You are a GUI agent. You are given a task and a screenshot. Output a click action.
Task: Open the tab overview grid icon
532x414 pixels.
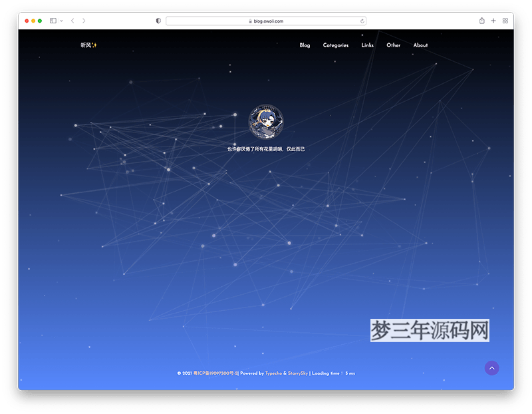505,21
